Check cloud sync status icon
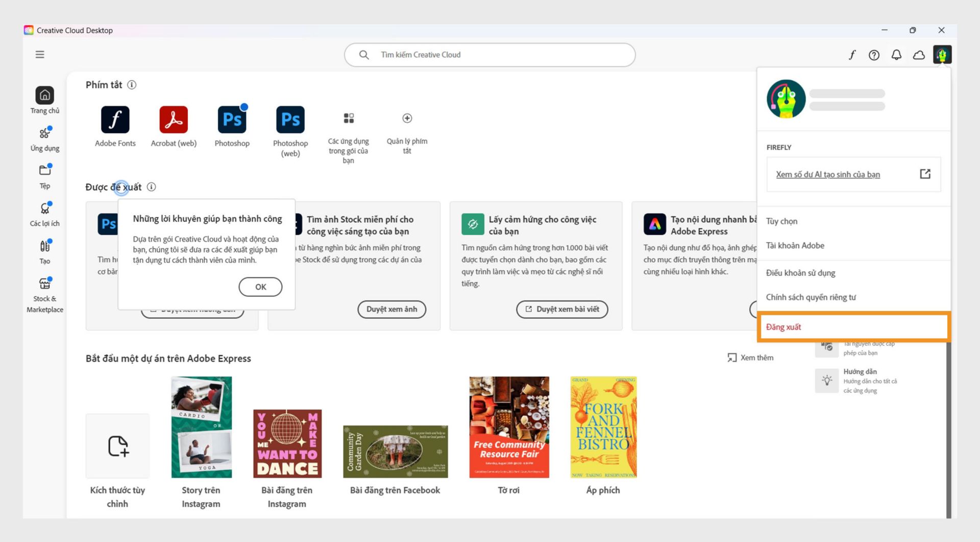 (919, 55)
